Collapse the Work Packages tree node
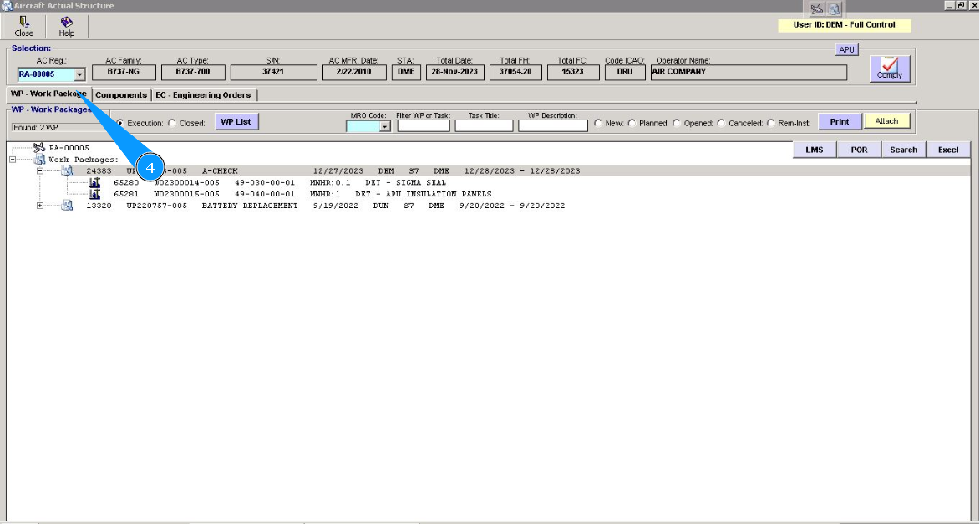This screenshot has width=980, height=529. pos(13,160)
